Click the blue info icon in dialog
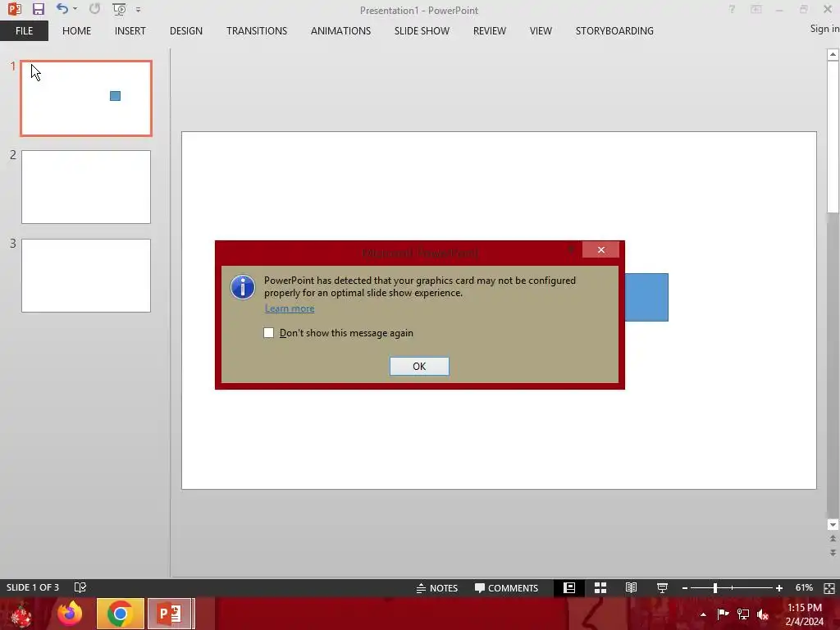The image size is (840, 630). pyautogui.click(x=243, y=287)
